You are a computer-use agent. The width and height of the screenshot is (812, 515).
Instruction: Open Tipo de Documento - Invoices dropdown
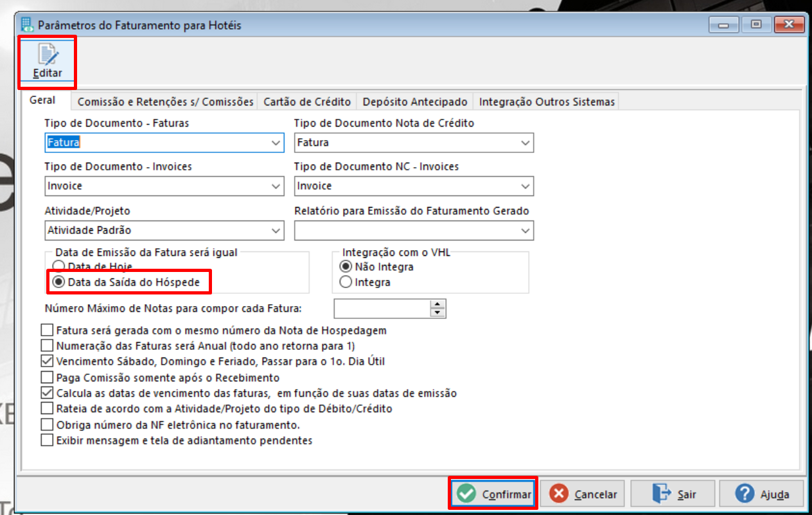coord(276,186)
